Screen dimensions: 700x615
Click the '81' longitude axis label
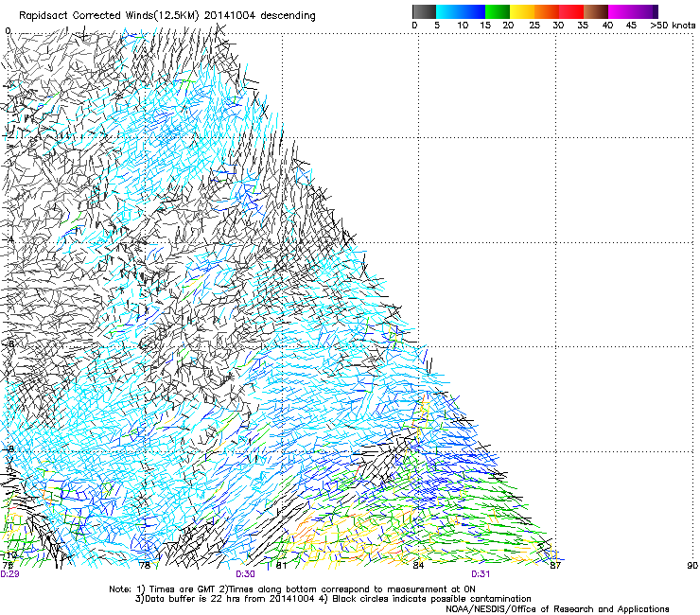coord(281,566)
